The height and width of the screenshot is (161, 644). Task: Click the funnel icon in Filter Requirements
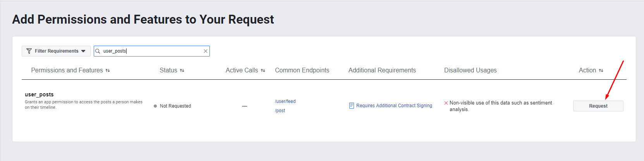29,51
